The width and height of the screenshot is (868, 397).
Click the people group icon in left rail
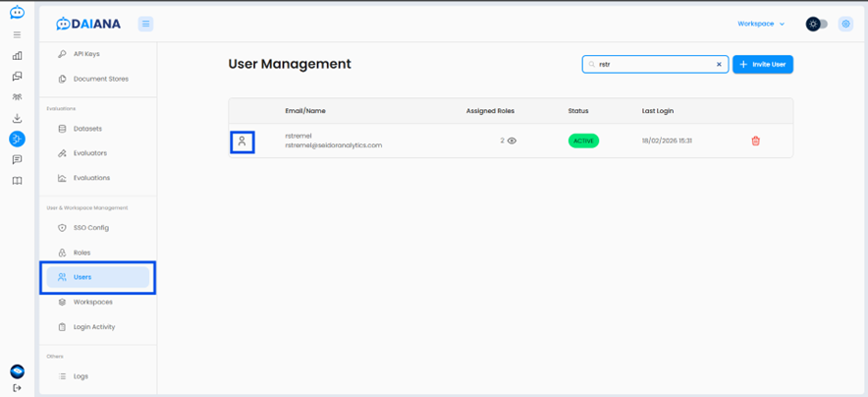coord(17,97)
